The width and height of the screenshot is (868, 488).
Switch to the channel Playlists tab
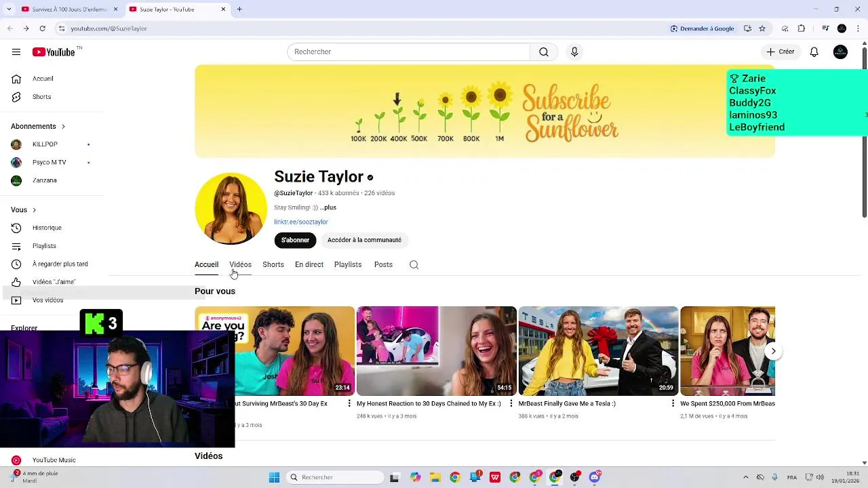point(348,265)
